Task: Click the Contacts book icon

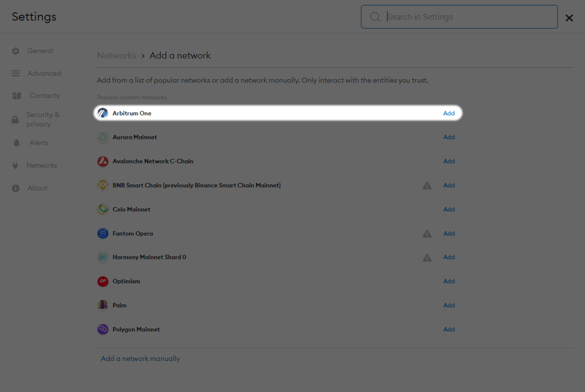Action: point(17,96)
